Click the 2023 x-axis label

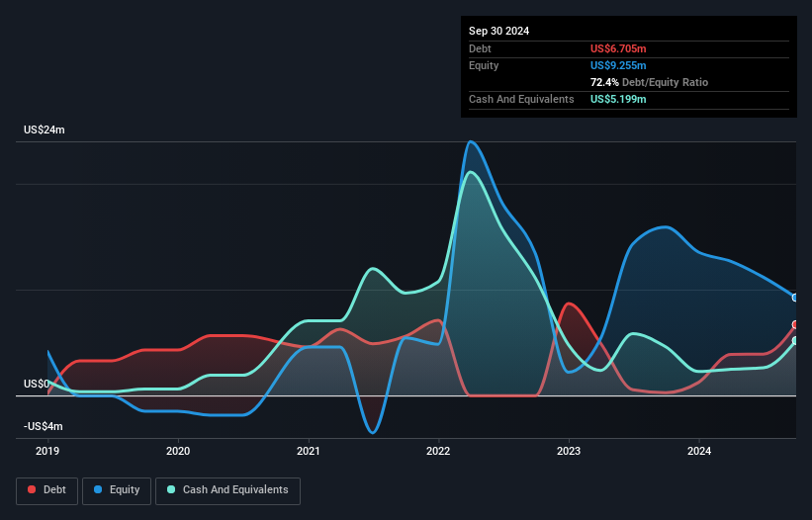(x=569, y=451)
